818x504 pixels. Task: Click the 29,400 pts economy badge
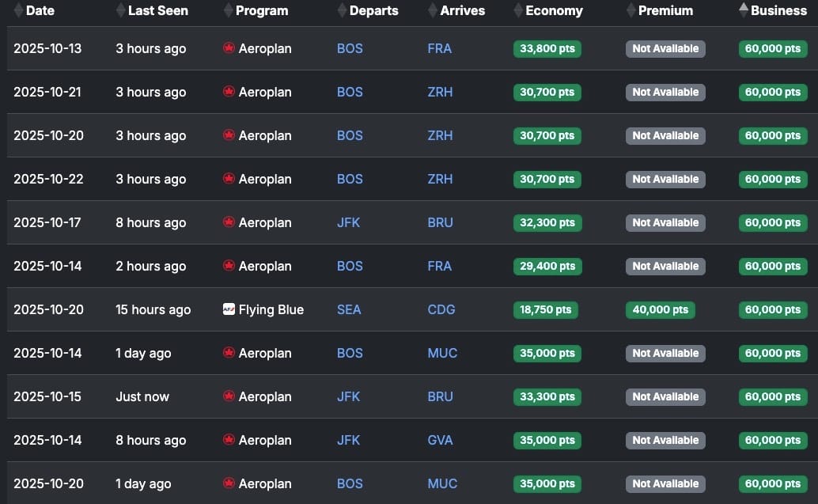547,266
